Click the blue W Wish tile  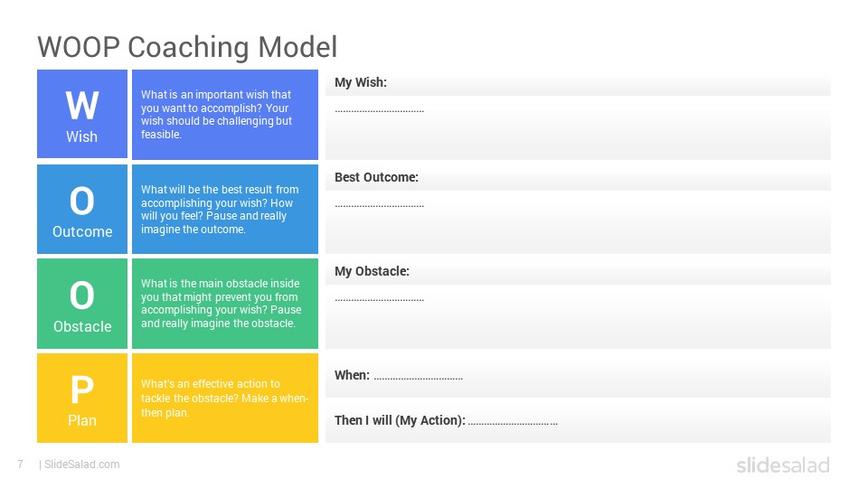point(82,114)
